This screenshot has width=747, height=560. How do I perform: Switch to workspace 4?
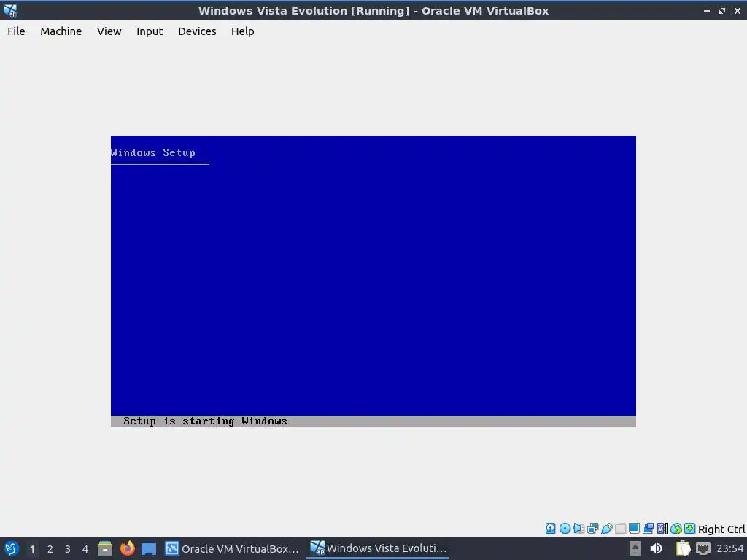(85, 549)
